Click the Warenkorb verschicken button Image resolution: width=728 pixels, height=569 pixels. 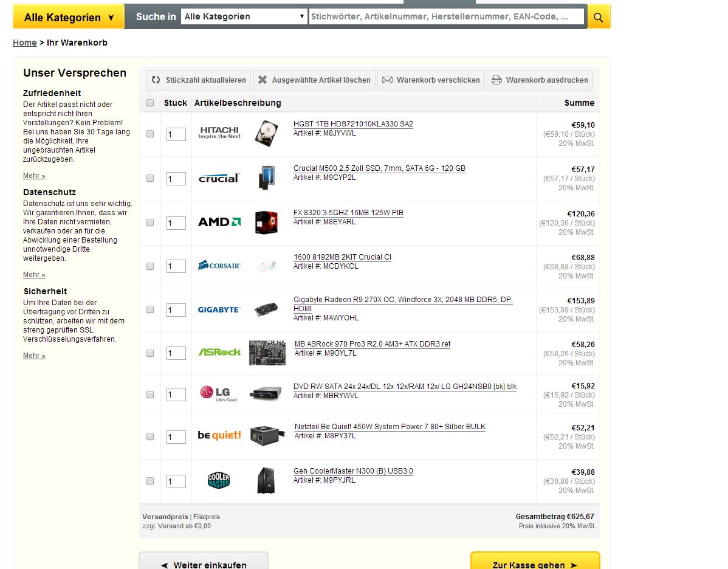pyautogui.click(x=431, y=80)
